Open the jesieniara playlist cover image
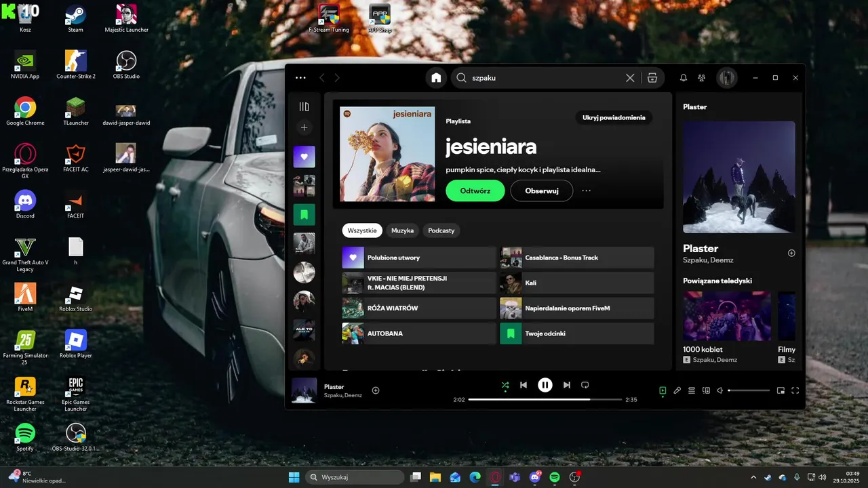The image size is (868, 488). 387,154
